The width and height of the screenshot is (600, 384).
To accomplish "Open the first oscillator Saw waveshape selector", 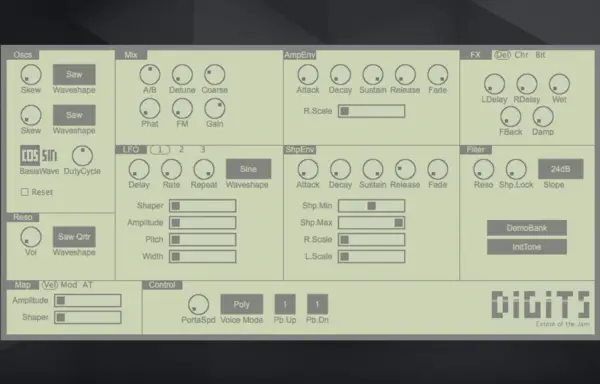I will (74, 75).
